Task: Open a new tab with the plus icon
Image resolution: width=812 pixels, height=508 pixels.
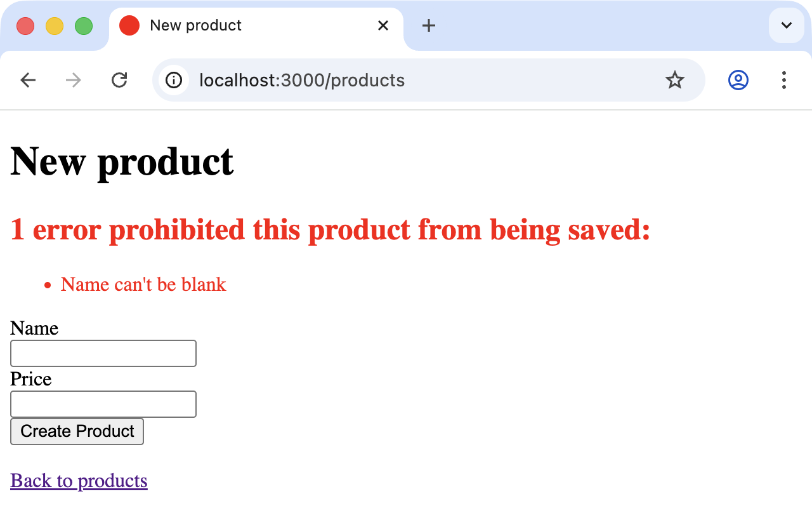Action: pyautogui.click(x=429, y=25)
